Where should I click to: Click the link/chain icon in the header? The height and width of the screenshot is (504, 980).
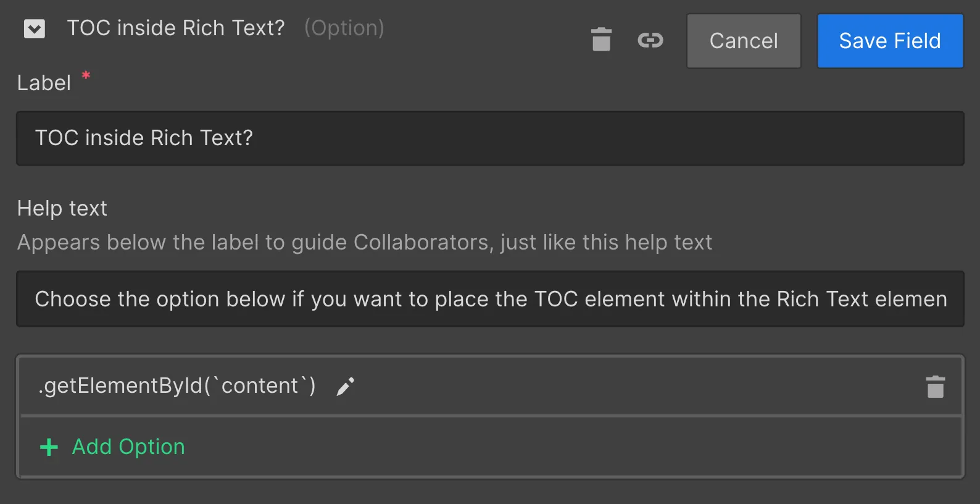pyautogui.click(x=650, y=41)
